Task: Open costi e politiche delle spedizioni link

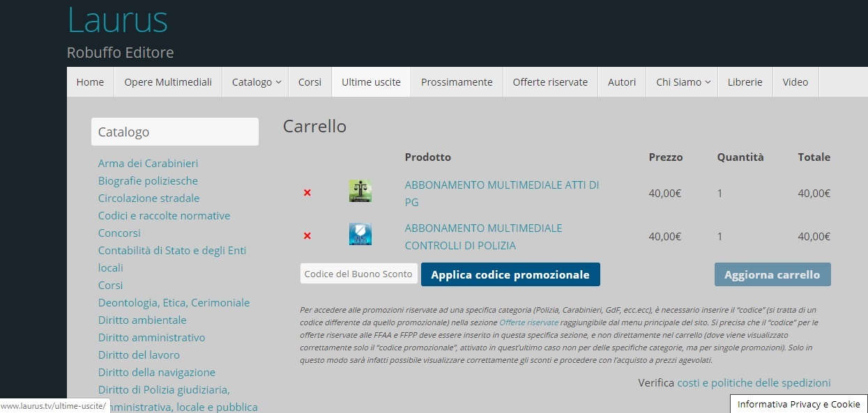Action: point(754,382)
